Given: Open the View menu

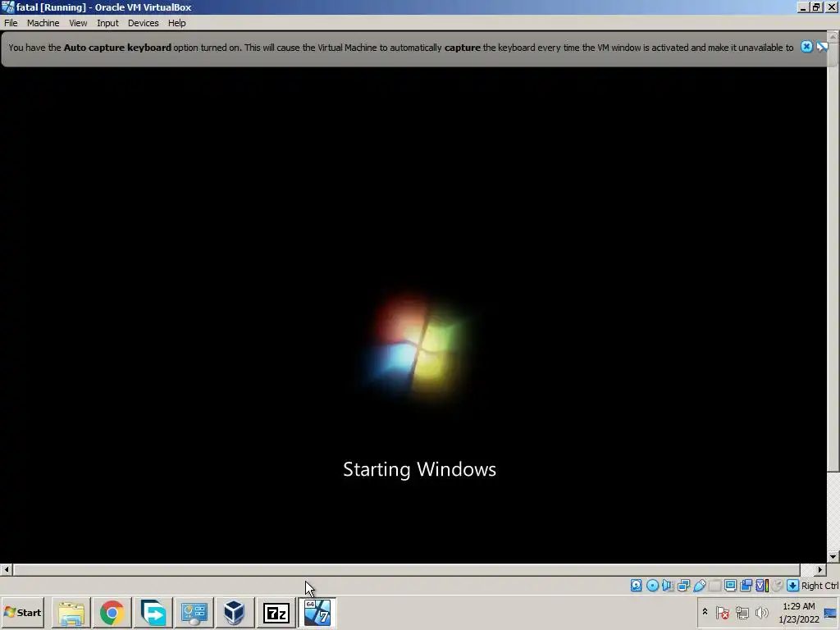Looking at the screenshot, I should point(78,23).
